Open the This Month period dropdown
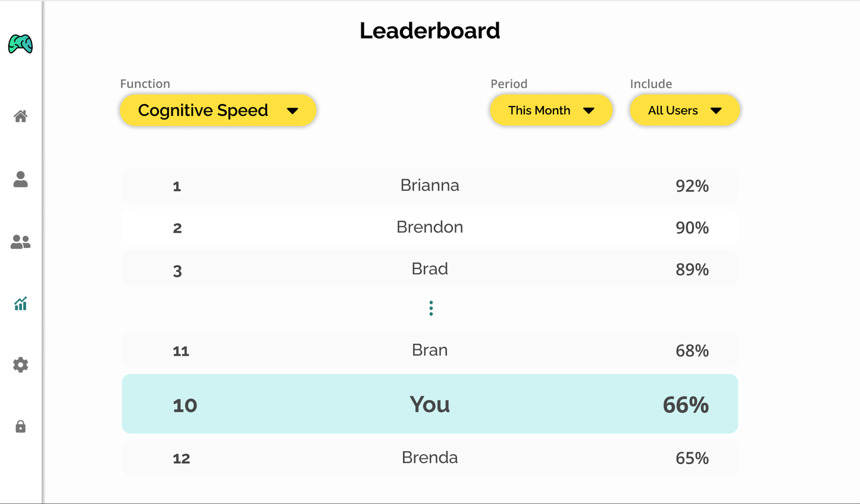This screenshot has width=860, height=504. 551,111
